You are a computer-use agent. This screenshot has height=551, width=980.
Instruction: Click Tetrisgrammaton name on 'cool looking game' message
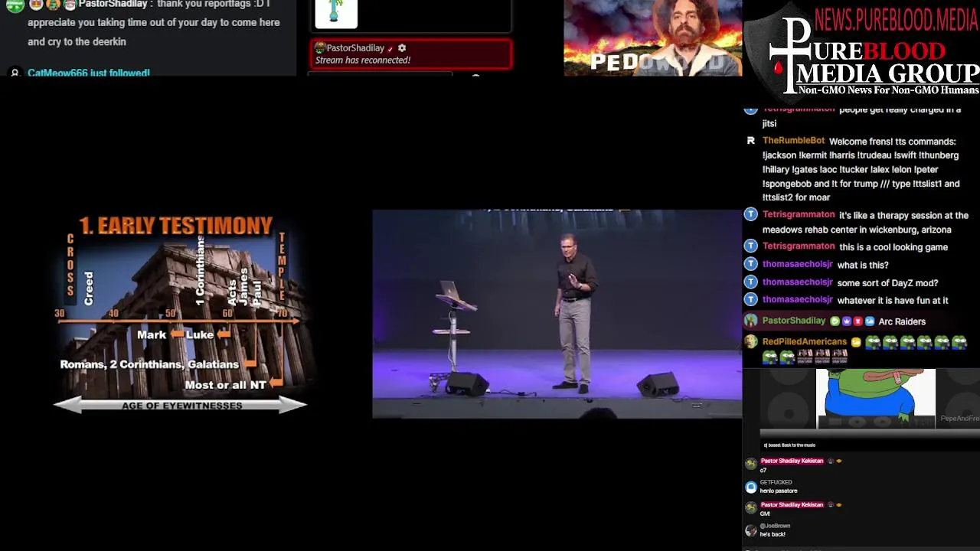pos(799,246)
